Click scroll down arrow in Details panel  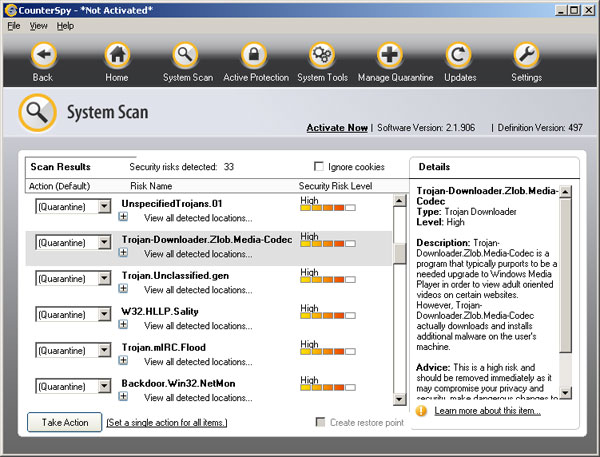(x=566, y=393)
